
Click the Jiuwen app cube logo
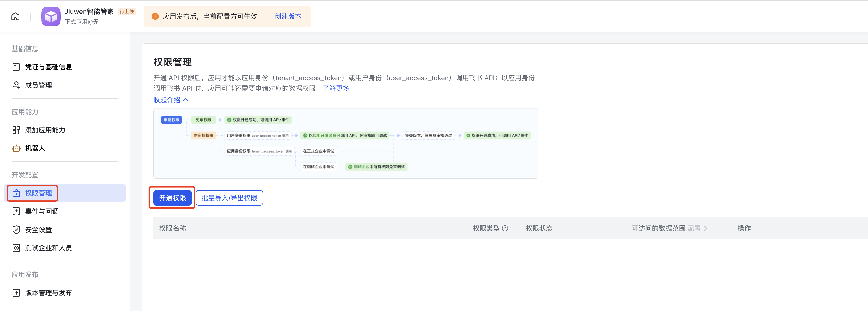pyautogui.click(x=51, y=17)
